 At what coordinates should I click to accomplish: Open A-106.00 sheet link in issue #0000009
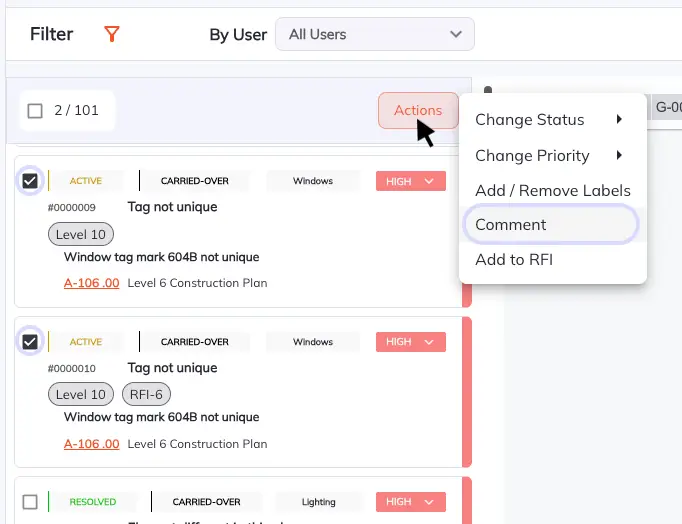tap(91, 283)
